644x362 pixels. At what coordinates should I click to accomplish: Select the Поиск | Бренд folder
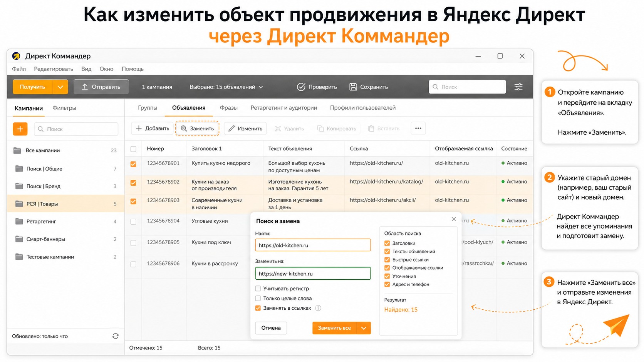pos(65,186)
